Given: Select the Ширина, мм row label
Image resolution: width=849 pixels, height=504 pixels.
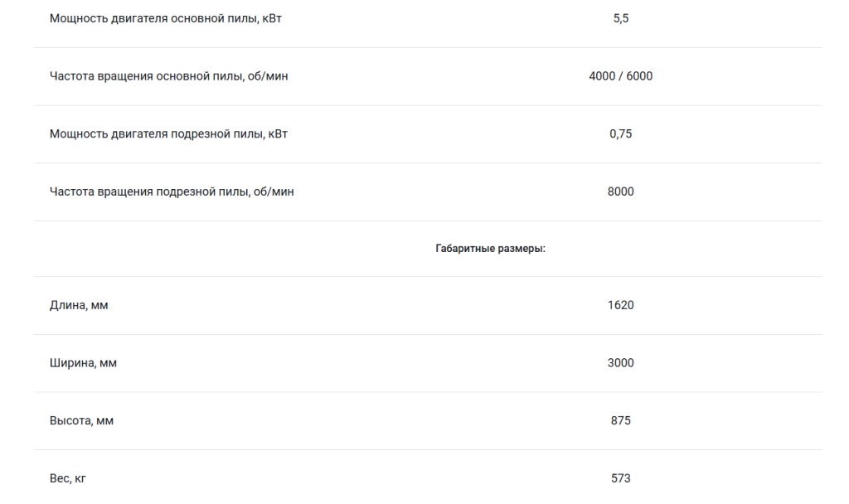Looking at the screenshot, I should coord(84,363).
